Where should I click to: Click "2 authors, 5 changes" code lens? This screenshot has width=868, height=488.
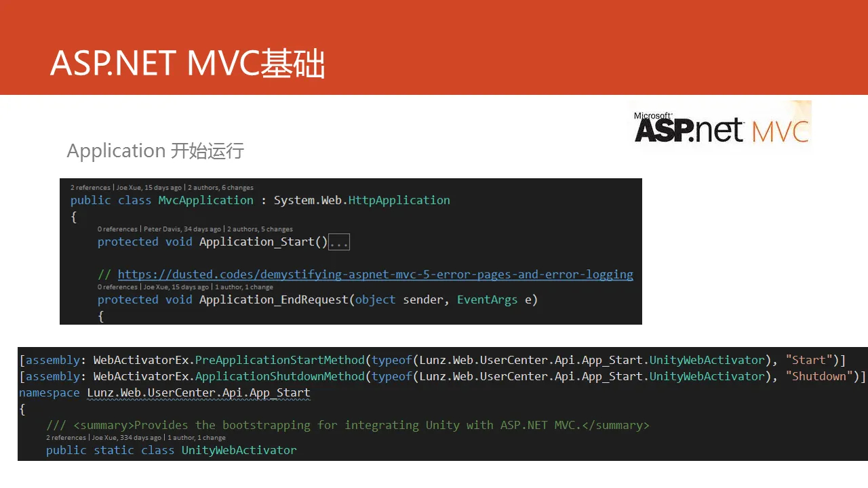point(260,229)
